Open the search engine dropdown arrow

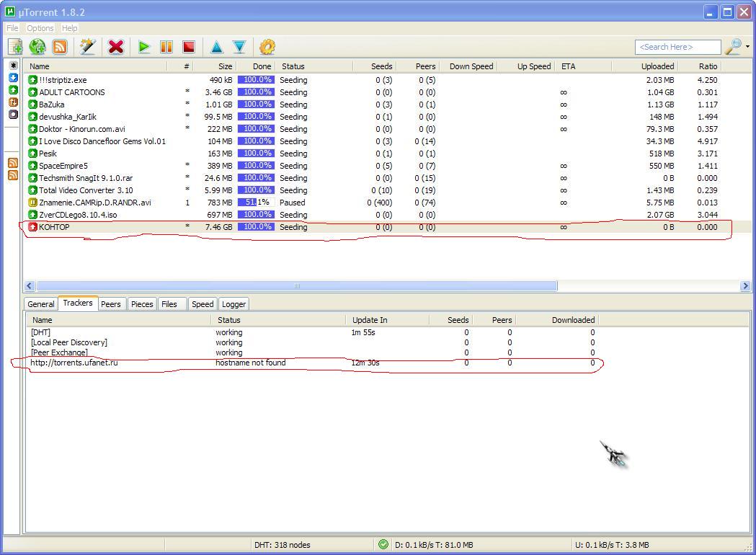coord(747,47)
